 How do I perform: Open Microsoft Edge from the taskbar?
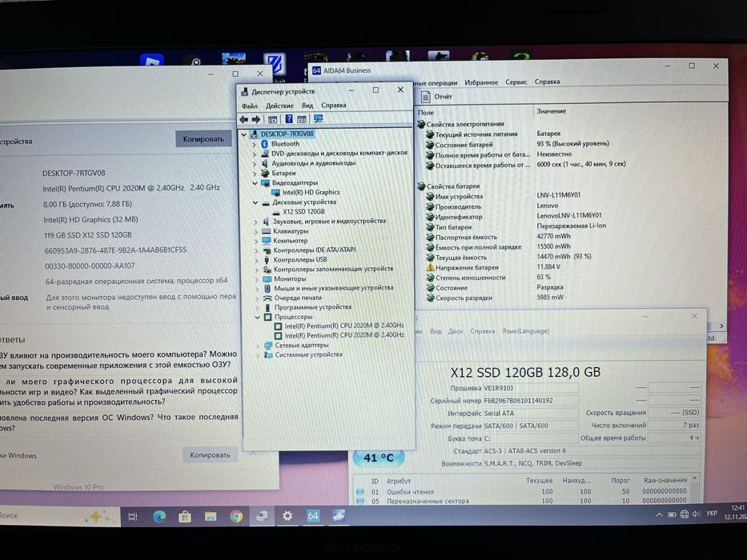click(159, 517)
